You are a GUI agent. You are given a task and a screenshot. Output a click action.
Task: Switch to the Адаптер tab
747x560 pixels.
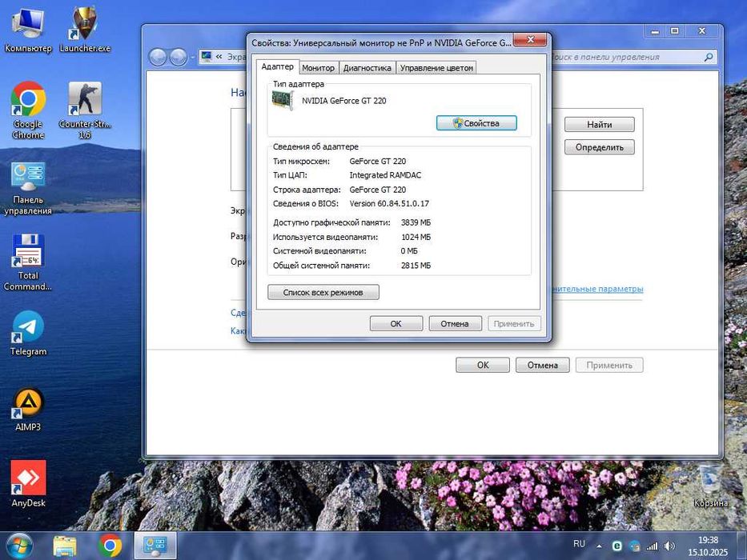click(277, 66)
